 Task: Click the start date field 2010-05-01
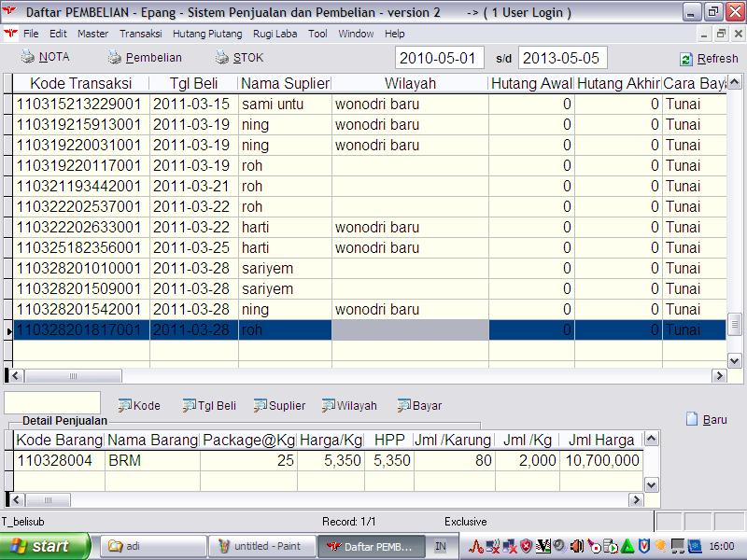click(x=440, y=58)
